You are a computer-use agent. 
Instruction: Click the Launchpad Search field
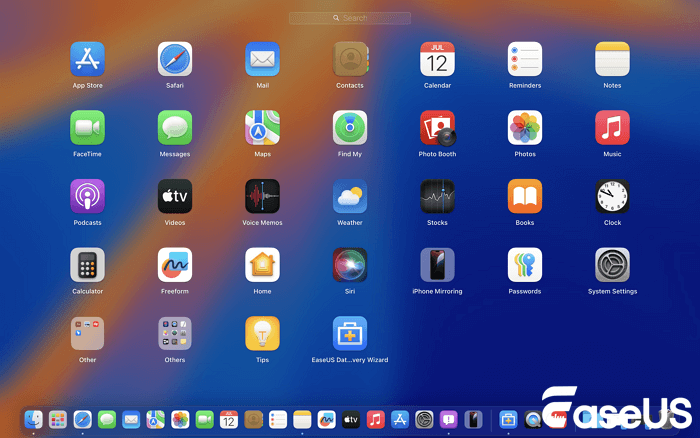tap(350, 18)
